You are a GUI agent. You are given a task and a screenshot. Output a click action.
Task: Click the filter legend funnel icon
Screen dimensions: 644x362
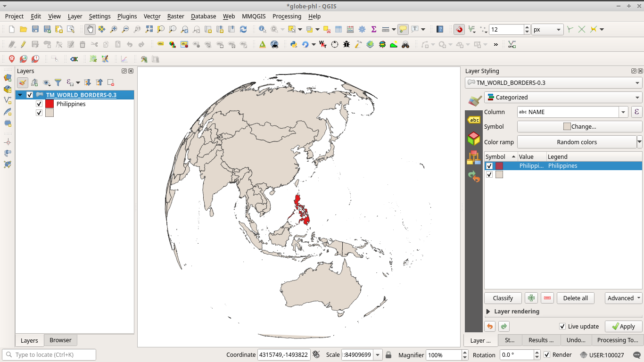coord(58,82)
